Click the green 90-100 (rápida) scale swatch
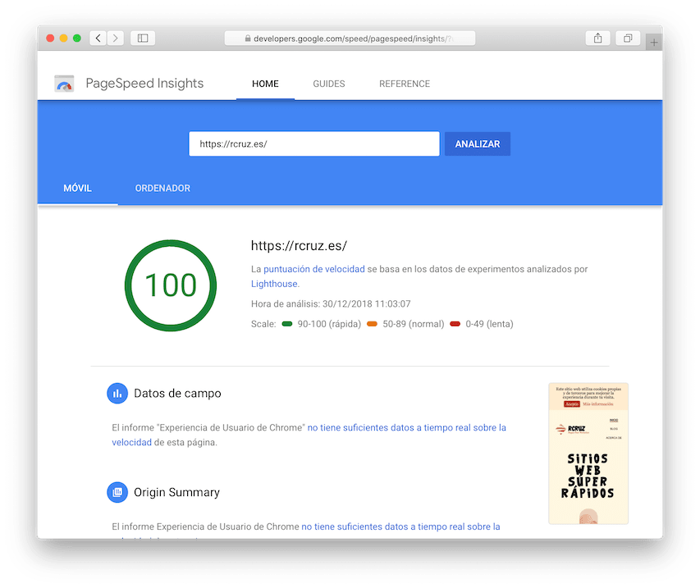The image size is (700, 588). pyautogui.click(x=287, y=324)
